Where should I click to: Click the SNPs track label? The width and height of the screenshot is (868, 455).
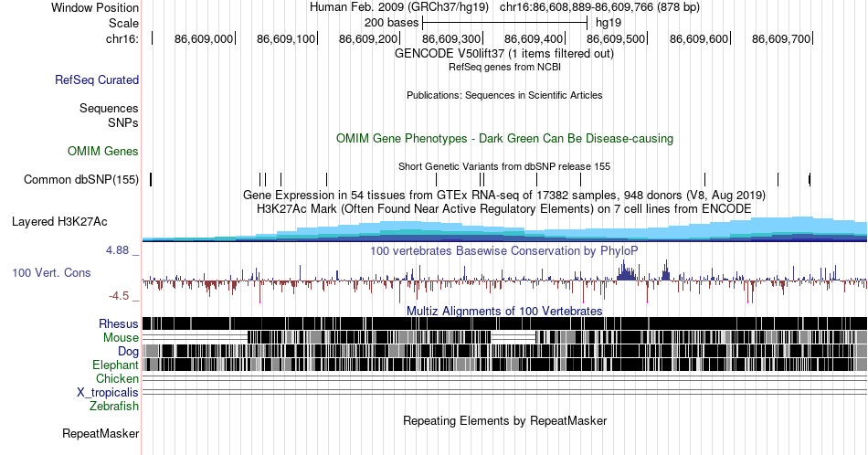tap(123, 122)
